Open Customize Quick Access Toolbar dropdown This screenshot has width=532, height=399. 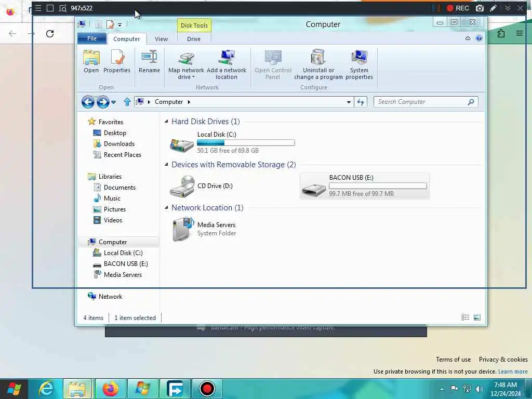click(x=120, y=25)
